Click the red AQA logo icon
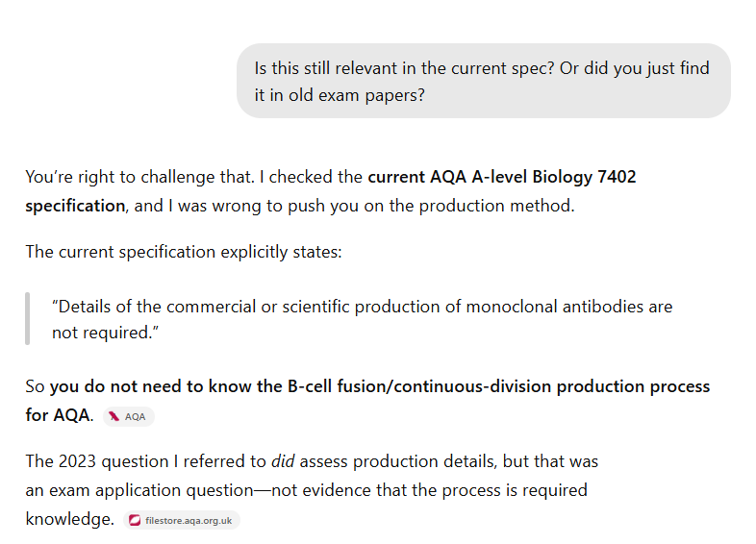756x544 pixels. [x=113, y=417]
